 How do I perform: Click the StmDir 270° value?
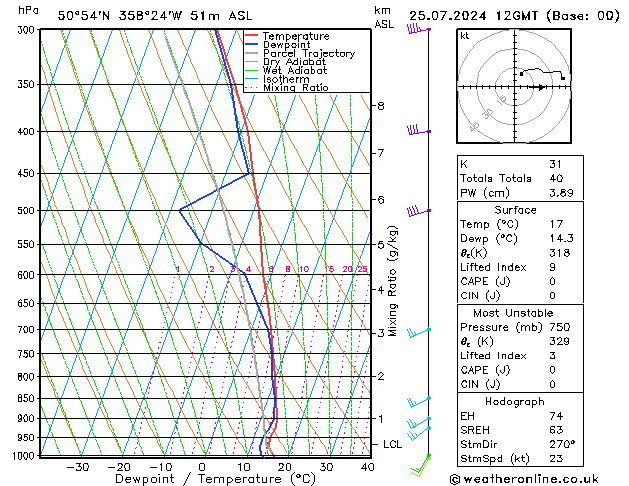pyautogui.click(x=562, y=444)
